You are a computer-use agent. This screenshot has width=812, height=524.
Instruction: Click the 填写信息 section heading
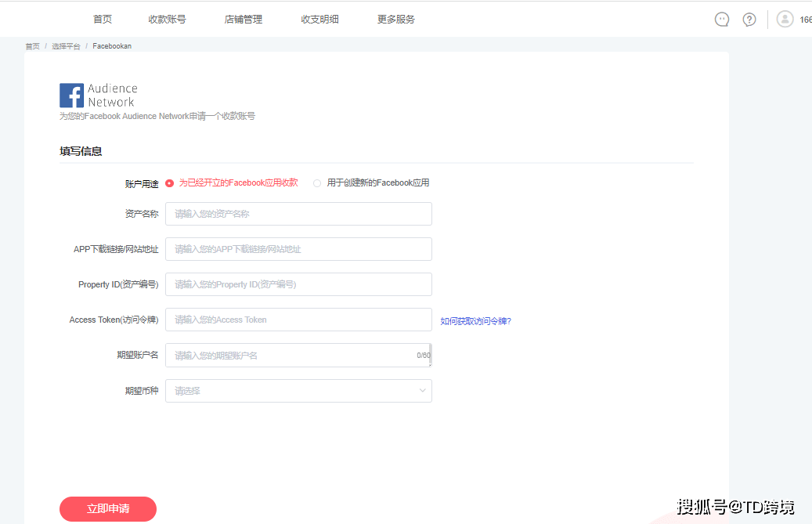[x=81, y=151]
